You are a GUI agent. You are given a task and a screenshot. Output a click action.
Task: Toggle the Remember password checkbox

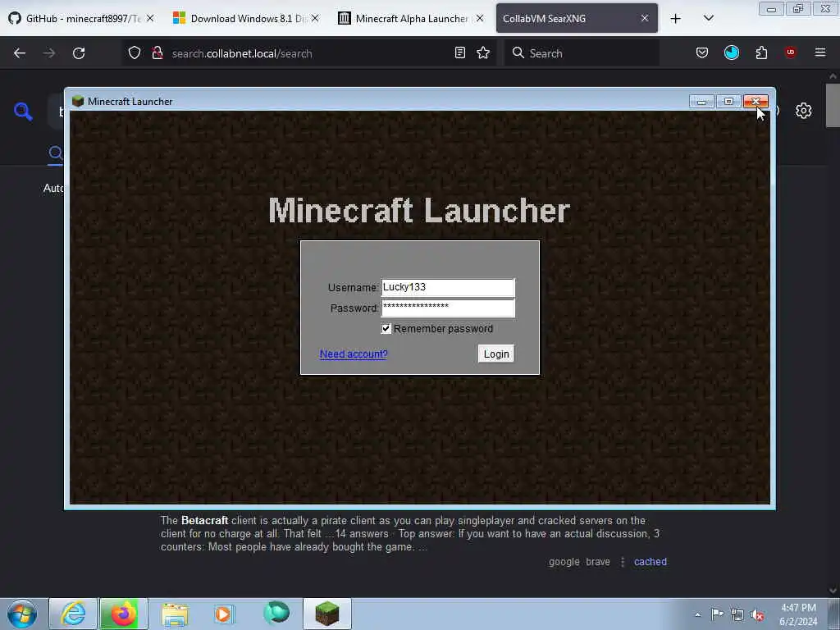click(386, 328)
